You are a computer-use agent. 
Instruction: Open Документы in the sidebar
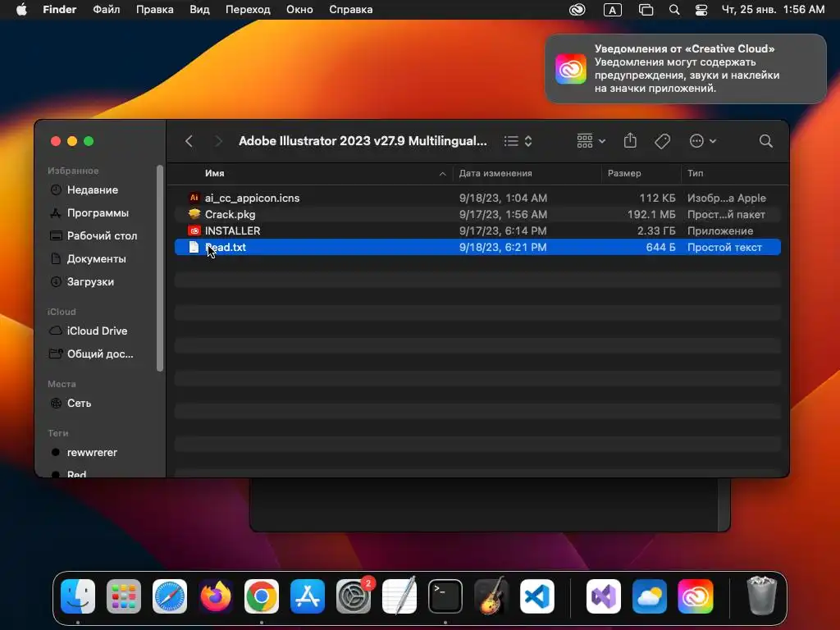(x=97, y=258)
